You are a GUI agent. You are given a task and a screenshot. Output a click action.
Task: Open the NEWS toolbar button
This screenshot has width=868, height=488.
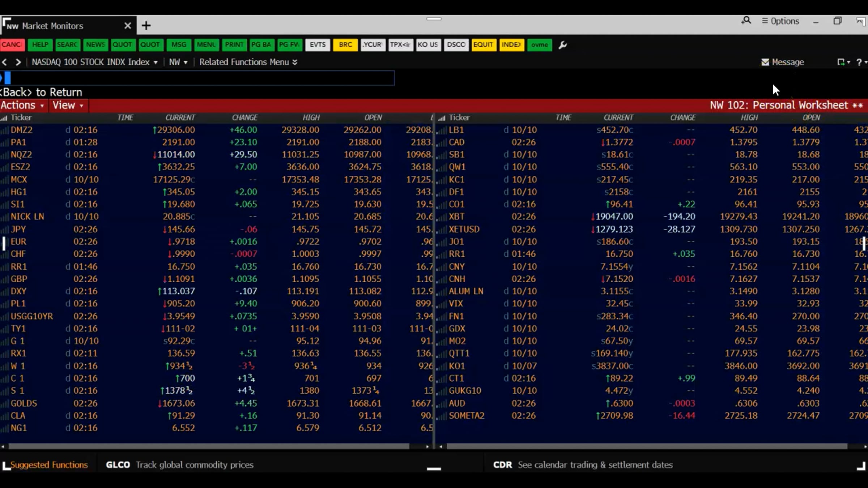95,45
